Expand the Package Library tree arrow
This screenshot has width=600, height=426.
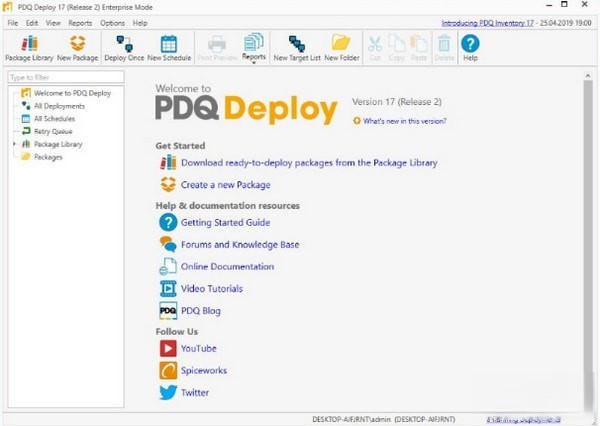point(15,144)
